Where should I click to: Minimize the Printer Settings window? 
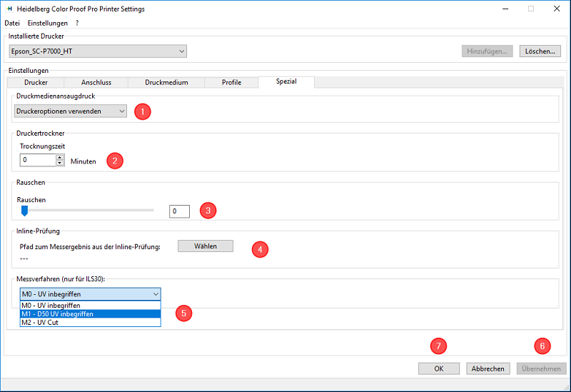(x=505, y=9)
